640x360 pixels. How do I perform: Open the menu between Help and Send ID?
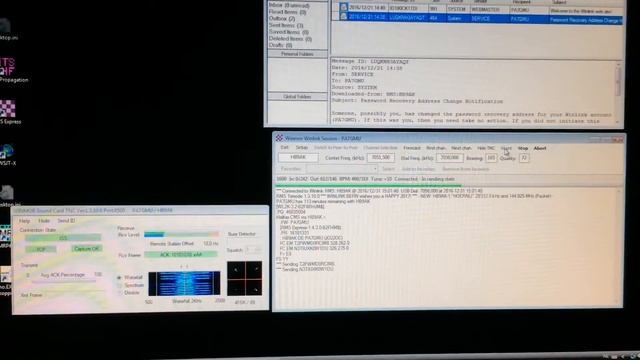click(x=44, y=221)
